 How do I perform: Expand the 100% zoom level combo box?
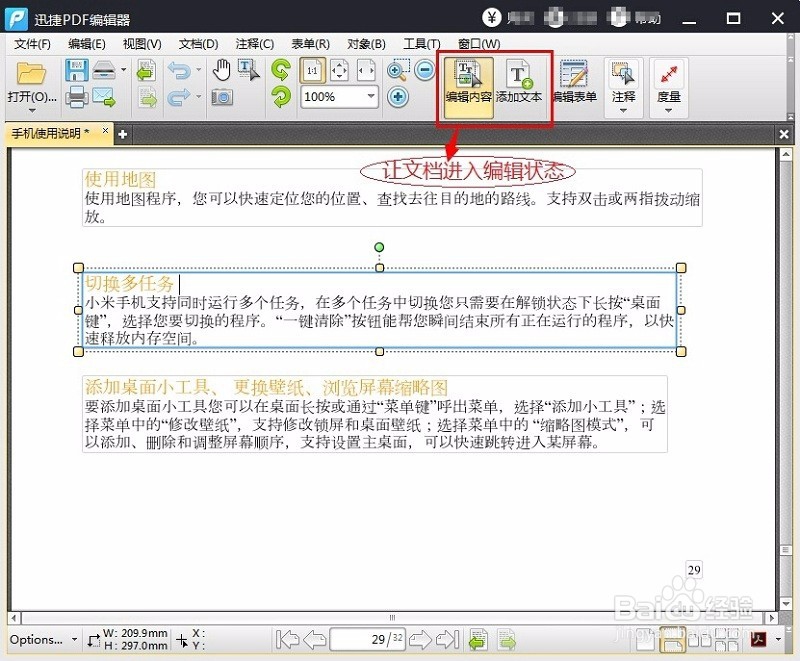pyautogui.click(x=371, y=96)
